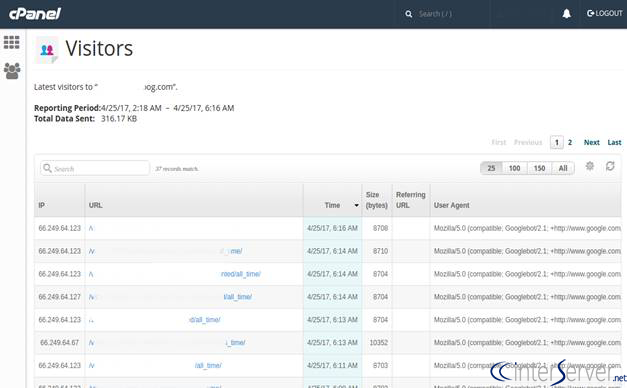
Task: Click the magnifier icon in top search
Action: tap(408, 14)
